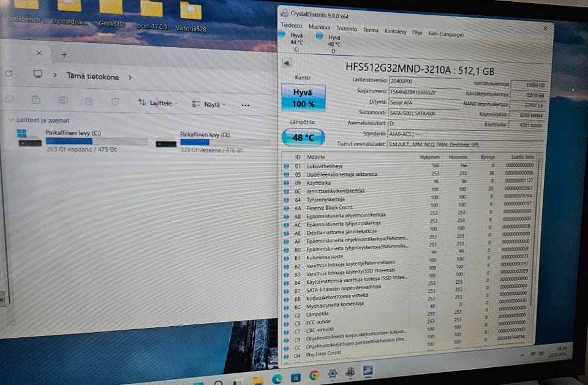Click status circle of 64 Tyhjennyskertoja row
Image resolution: width=588 pixels, height=385 pixels.
click(x=287, y=200)
